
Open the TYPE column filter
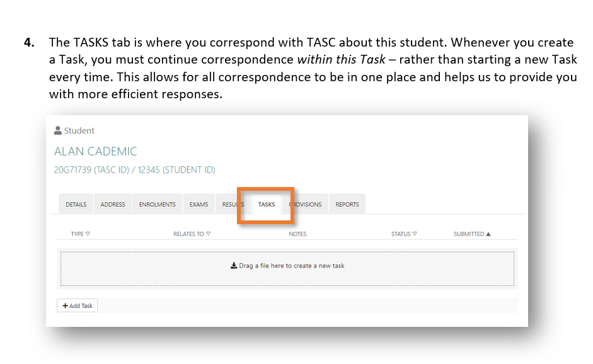click(88, 234)
